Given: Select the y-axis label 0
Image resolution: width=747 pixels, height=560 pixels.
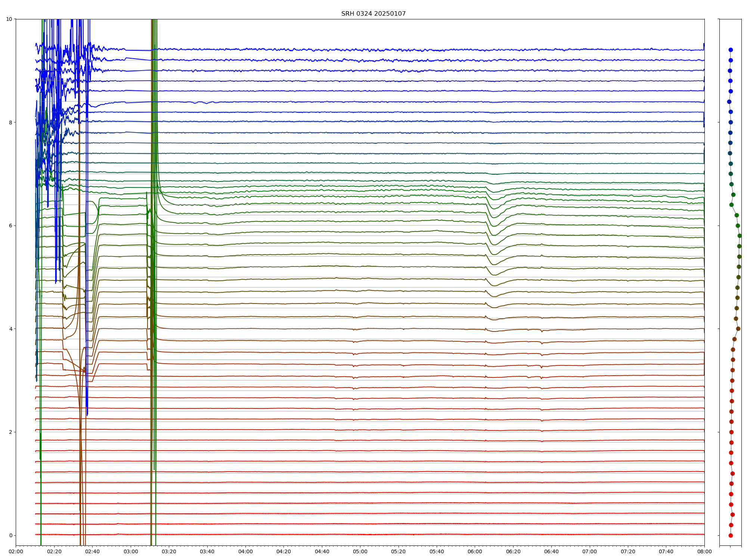Looking at the screenshot, I should tap(11, 535).
